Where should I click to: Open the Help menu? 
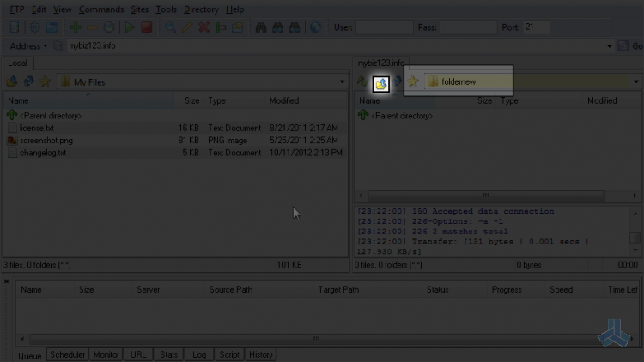234,9
